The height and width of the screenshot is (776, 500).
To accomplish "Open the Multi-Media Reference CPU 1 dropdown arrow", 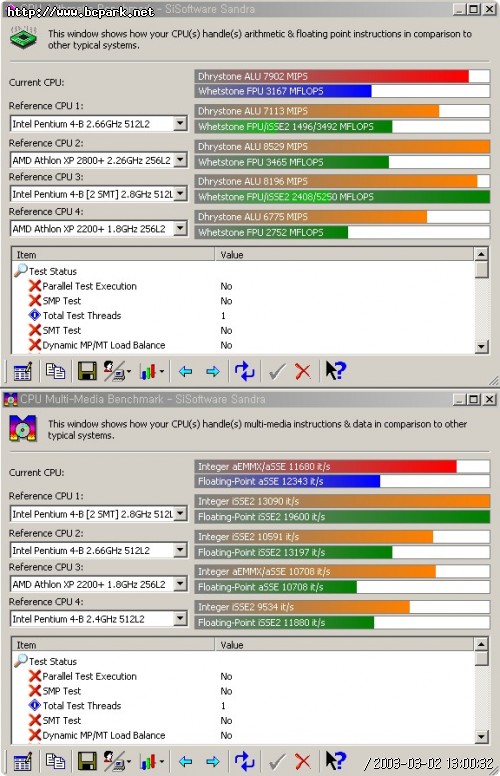I will [180, 514].
